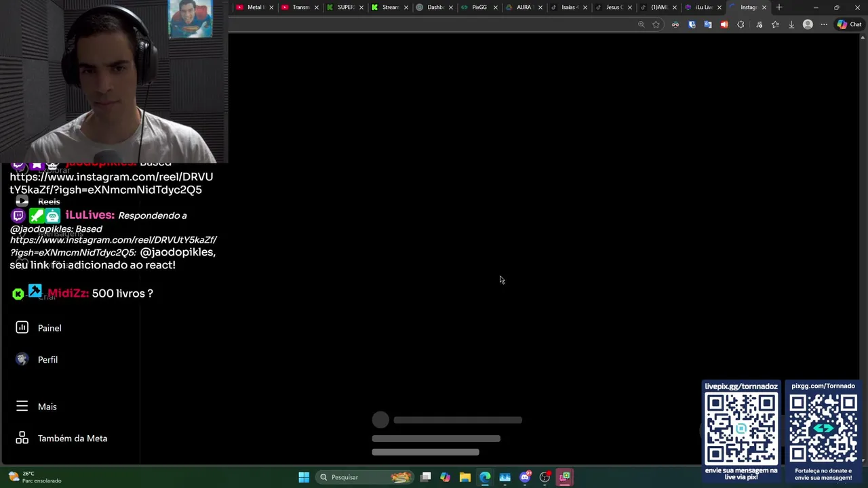The height and width of the screenshot is (488, 868).
Task: Switch to the Jesus TikTok tab
Action: [613, 7]
